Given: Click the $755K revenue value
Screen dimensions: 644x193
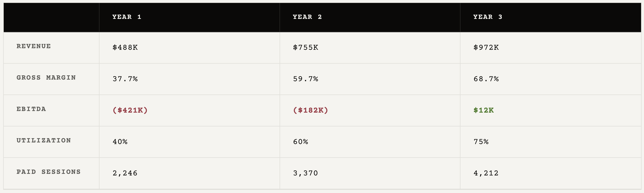Looking at the screenshot, I should click(306, 48).
